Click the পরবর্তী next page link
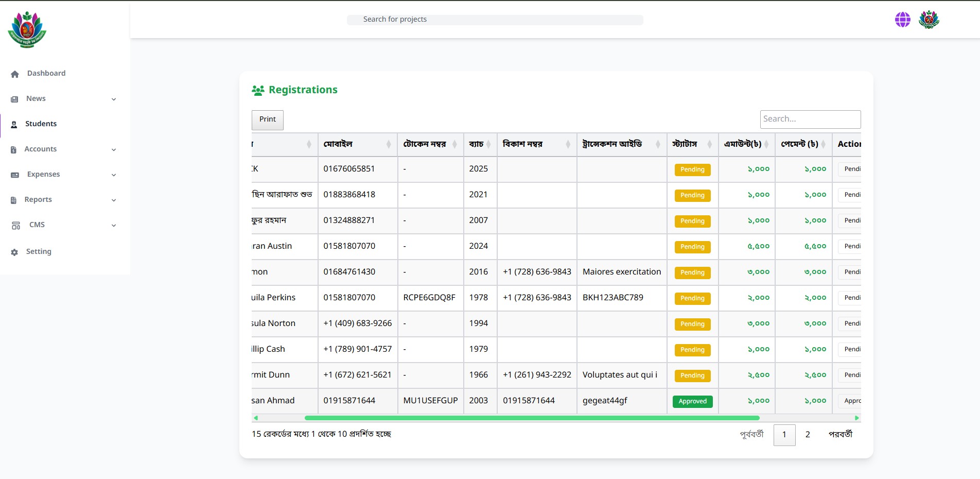 pos(840,435)
